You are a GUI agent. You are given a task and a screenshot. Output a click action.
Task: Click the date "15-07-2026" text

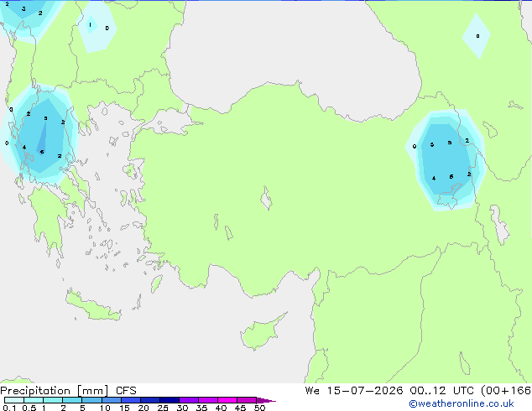365,390
